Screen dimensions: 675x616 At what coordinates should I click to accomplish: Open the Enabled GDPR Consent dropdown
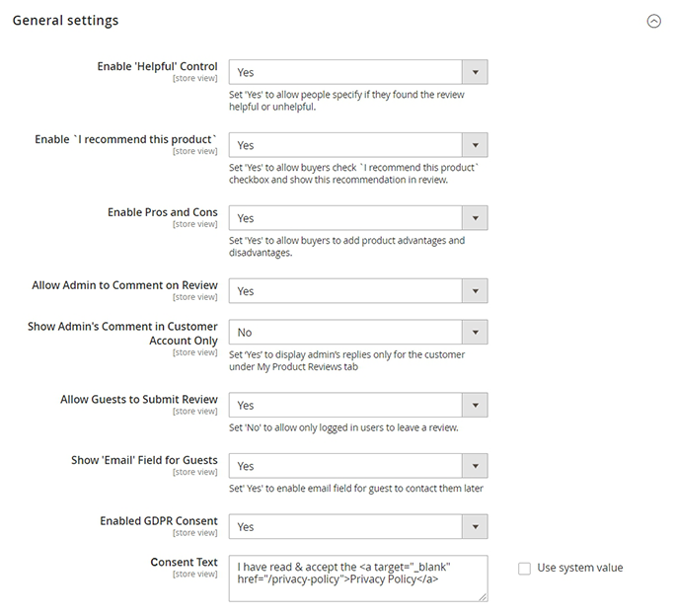(358, 527)
